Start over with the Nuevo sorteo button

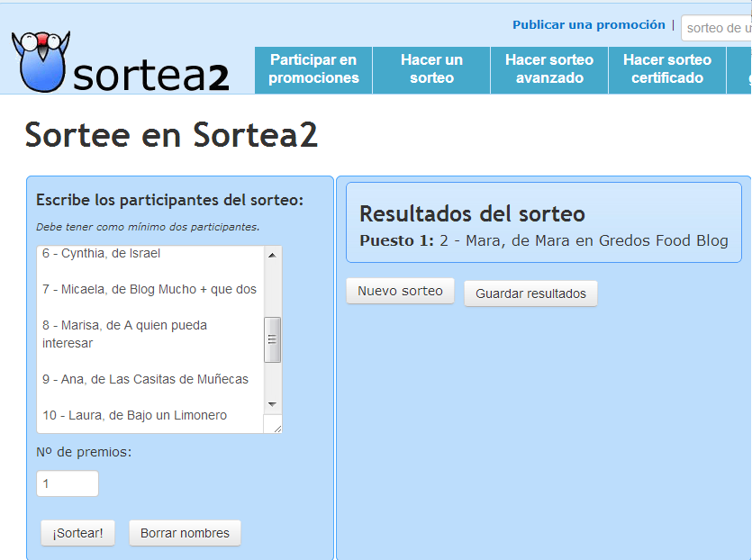(400, 291)
